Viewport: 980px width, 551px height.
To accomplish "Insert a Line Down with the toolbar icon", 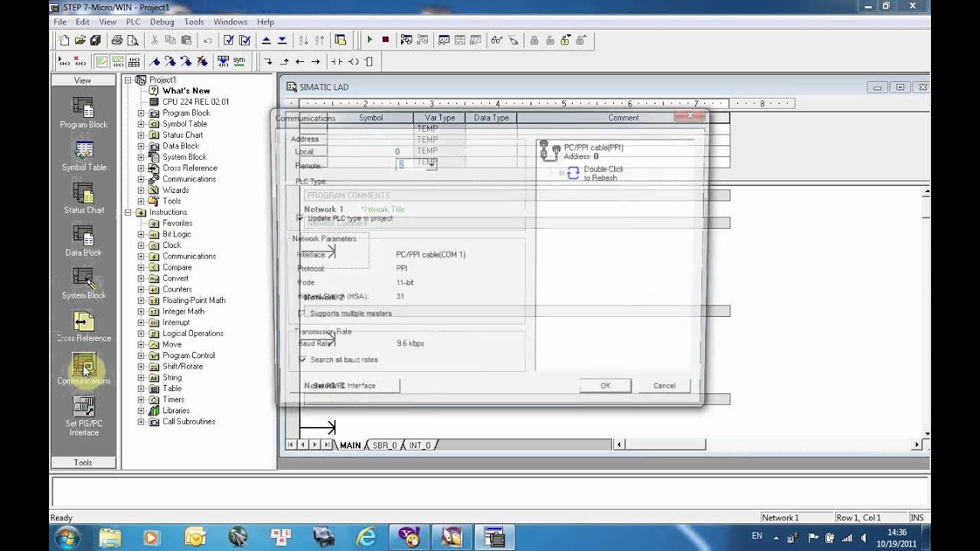I will tap(268, 61).
